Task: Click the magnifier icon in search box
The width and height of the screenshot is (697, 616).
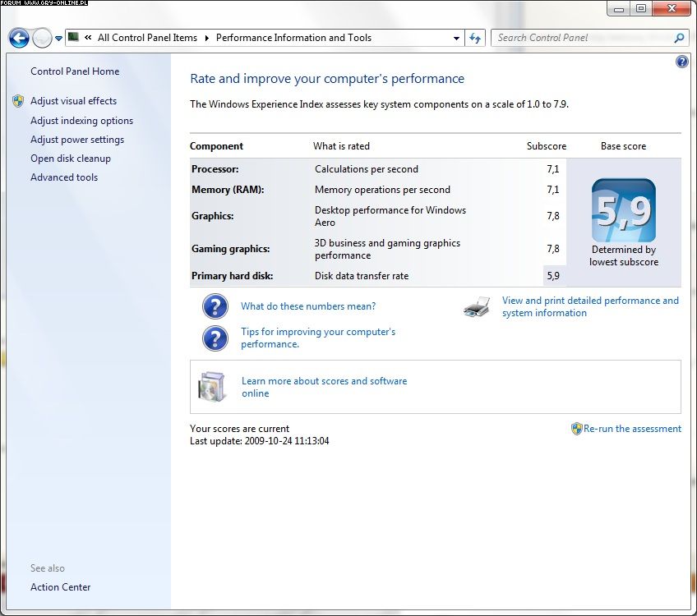Action: [x=679, y=38]
